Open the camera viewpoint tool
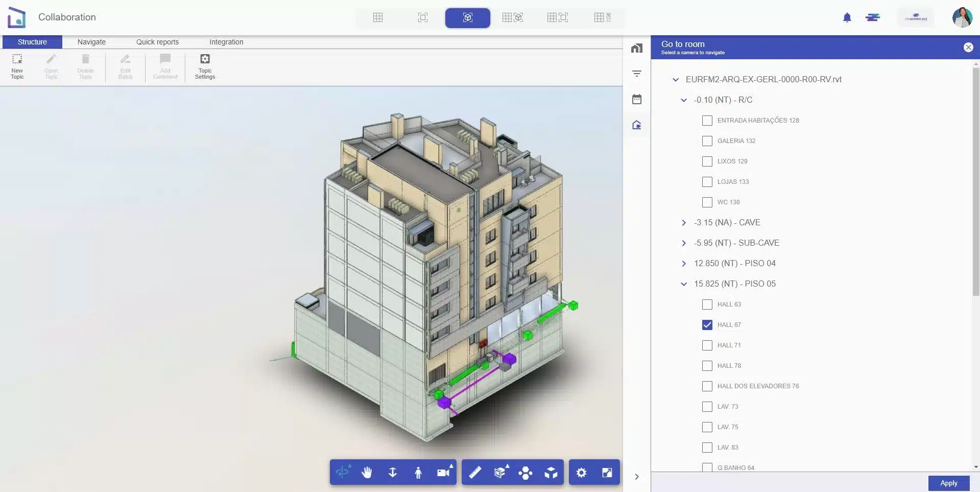 pyautogui.click(x=443, y=472)
